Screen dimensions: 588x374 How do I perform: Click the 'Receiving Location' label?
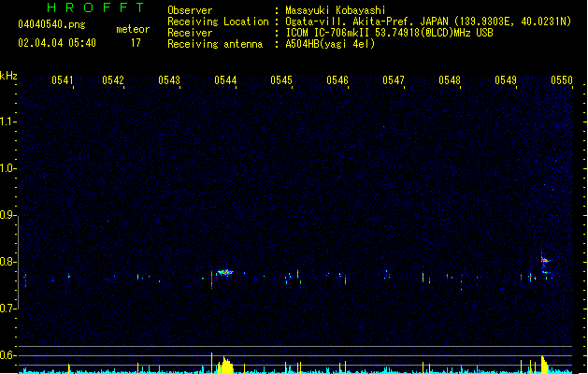click(218, 22)
